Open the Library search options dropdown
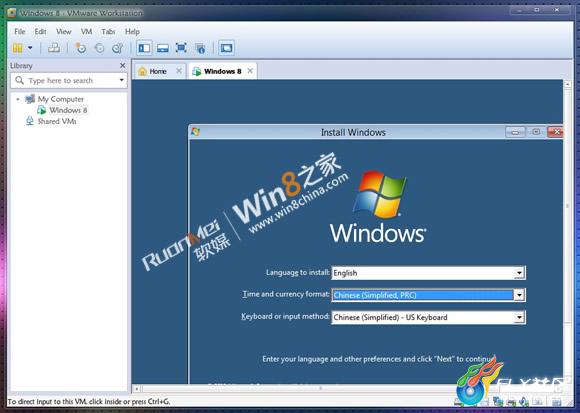580x413 pixels. [121, 80]
